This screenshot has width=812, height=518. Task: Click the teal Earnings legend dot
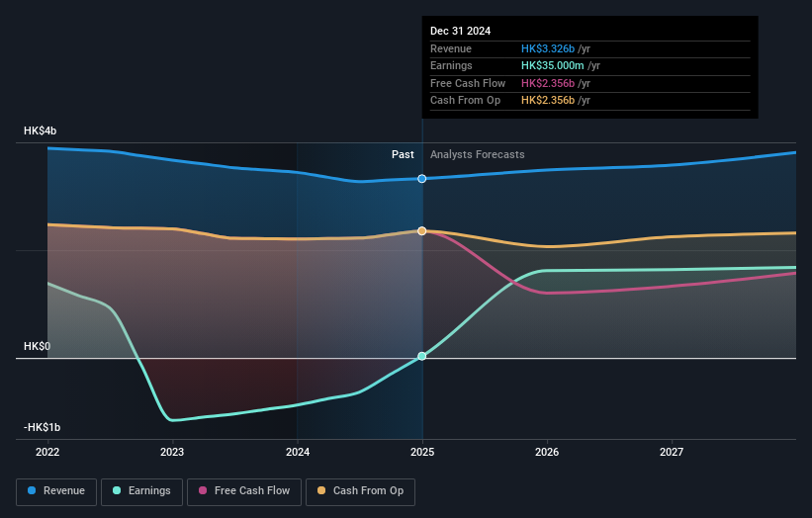tap(117, 490)
